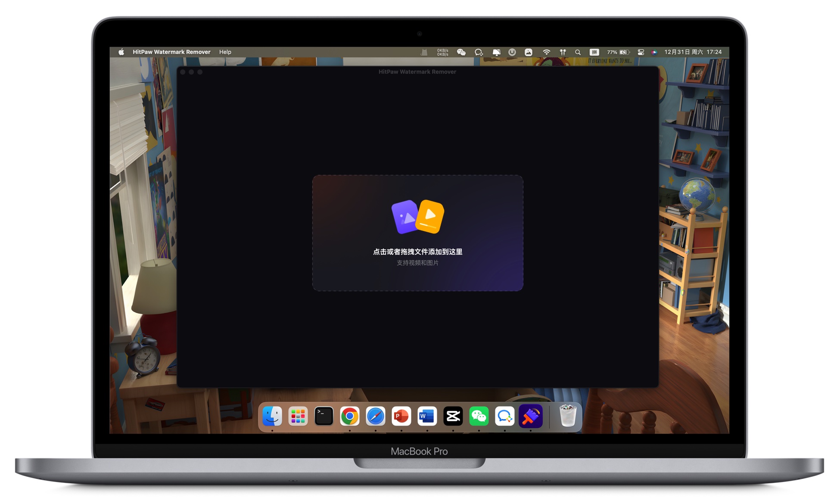The image size is (840, 504).
Task: Open Finder from the Dock
Action: (x=272, y=416)
